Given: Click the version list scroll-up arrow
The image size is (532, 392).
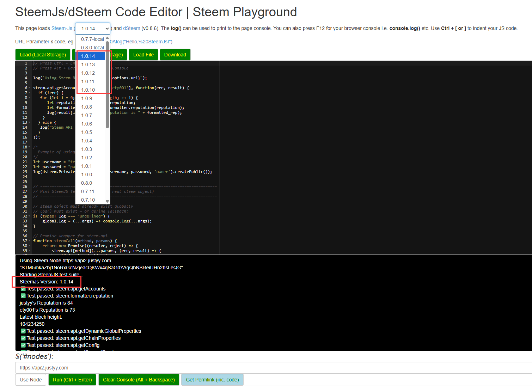Looking at the screenshot, I should (x=108, y=38).
